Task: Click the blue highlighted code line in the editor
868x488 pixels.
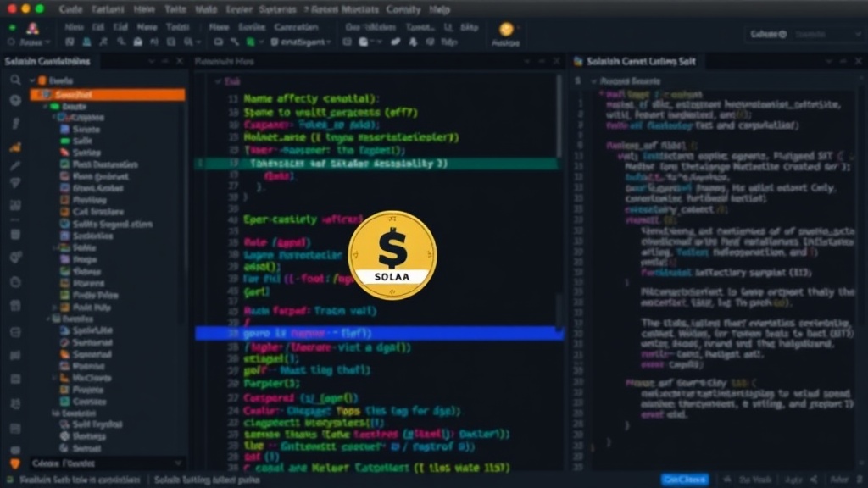Action: 379,333
